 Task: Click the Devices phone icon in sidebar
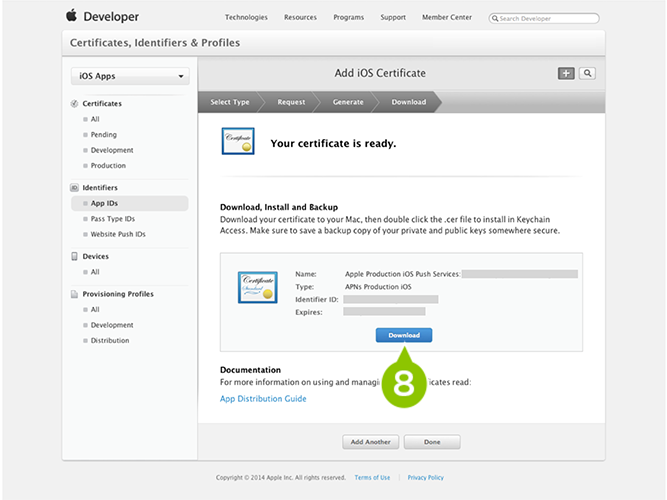(x=74, y=256)
